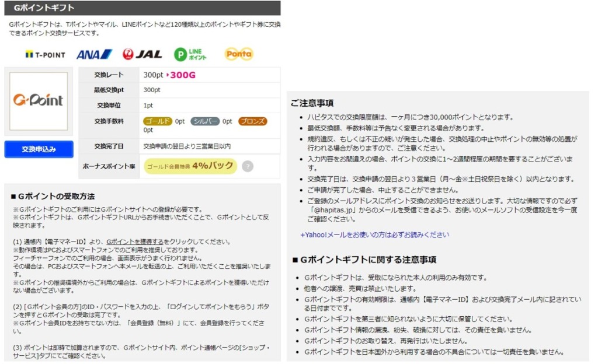Click the ゴールド member badge
Image resolution: width=598 pixels, height=364 pixels.
click(x=158, y=121)
